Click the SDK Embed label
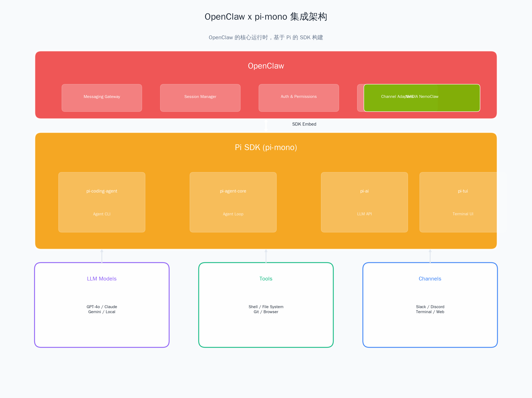Screen dimensions: 532x398 click(x=304, y=124)
